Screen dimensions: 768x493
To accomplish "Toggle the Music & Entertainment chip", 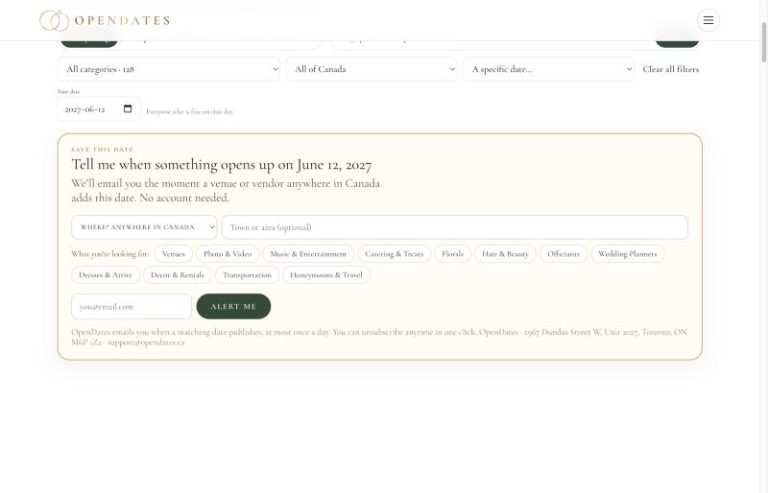I will point(308,254).
